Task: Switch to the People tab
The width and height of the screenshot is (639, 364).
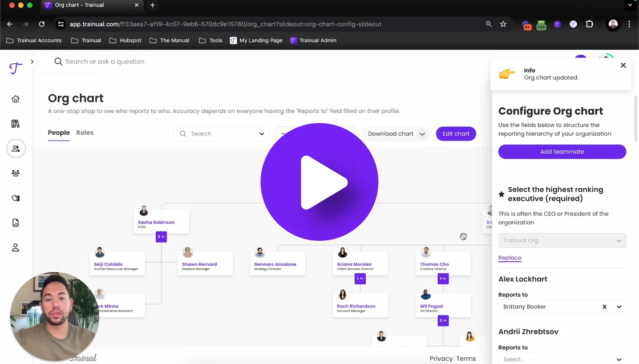Action: coord(59,132)
